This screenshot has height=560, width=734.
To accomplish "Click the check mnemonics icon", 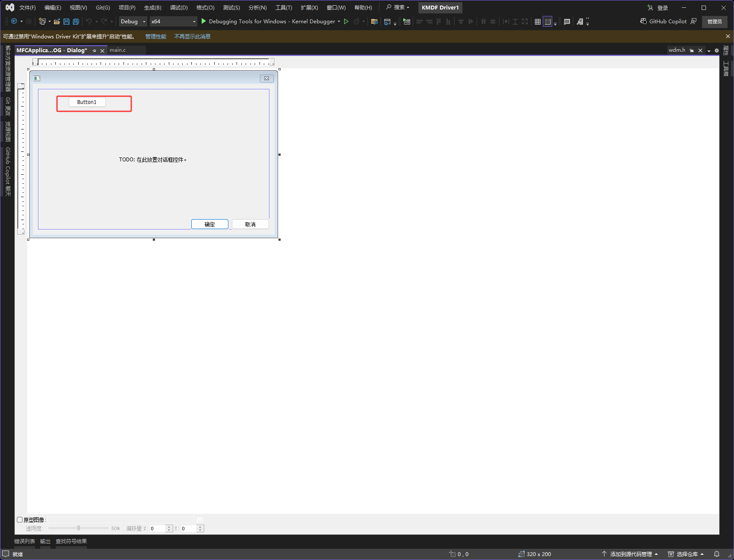I will pos(580,21).
